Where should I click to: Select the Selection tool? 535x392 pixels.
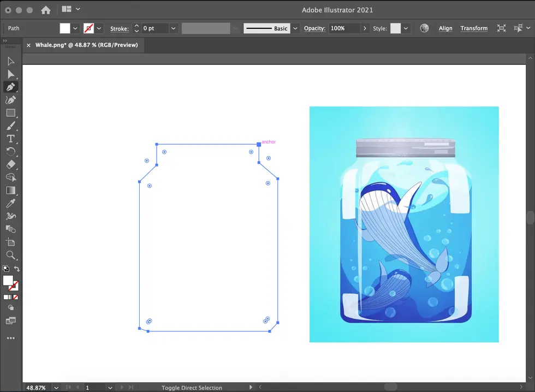pos(10,61)
